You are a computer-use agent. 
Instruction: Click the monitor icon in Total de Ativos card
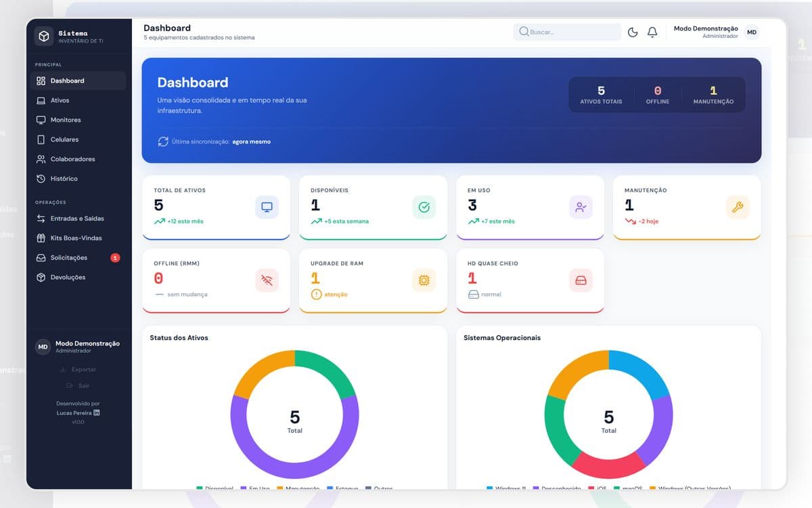click(x=267, y=207)
